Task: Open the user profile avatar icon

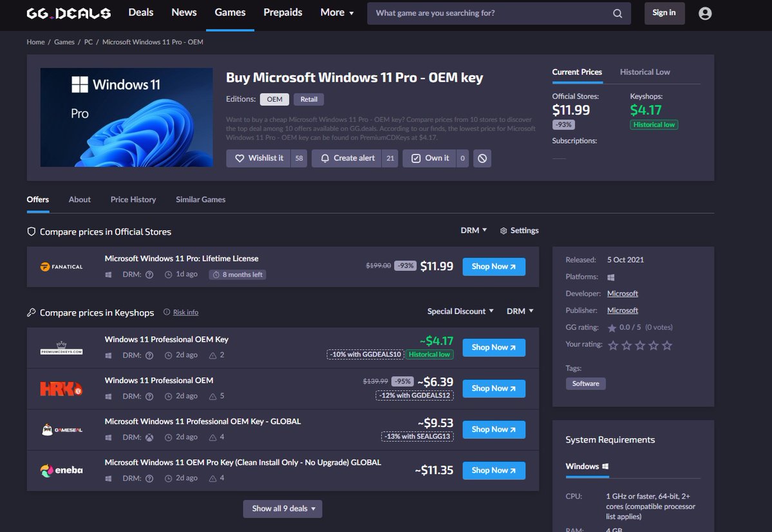Action: click(x=705, y=14)
